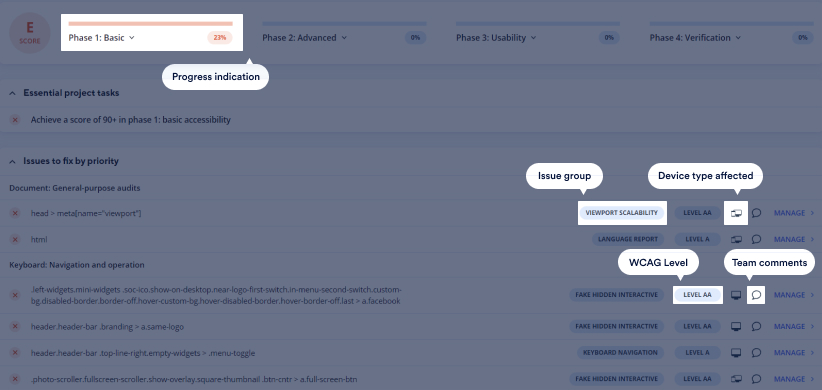Click the selector ending in .menu-toggle
This screenshot has width=822, height=390.
click(143, 353)
